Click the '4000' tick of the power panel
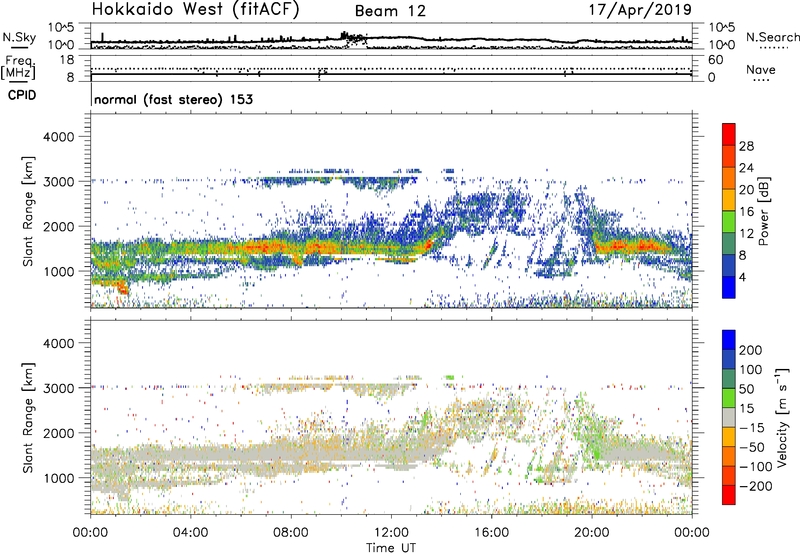800x554 pixels. click(58, 137)
